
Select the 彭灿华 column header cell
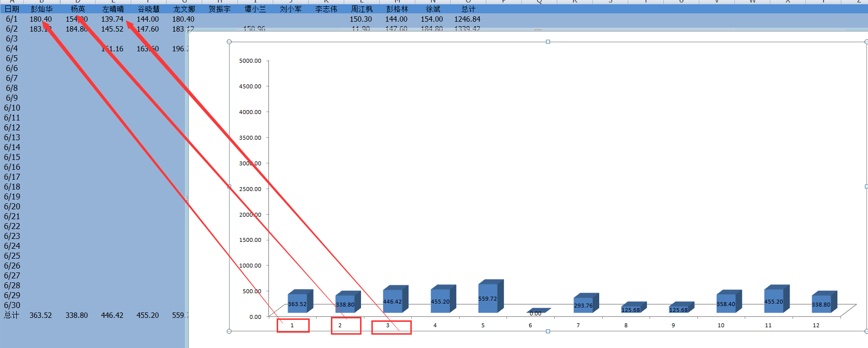coord(41,9)
